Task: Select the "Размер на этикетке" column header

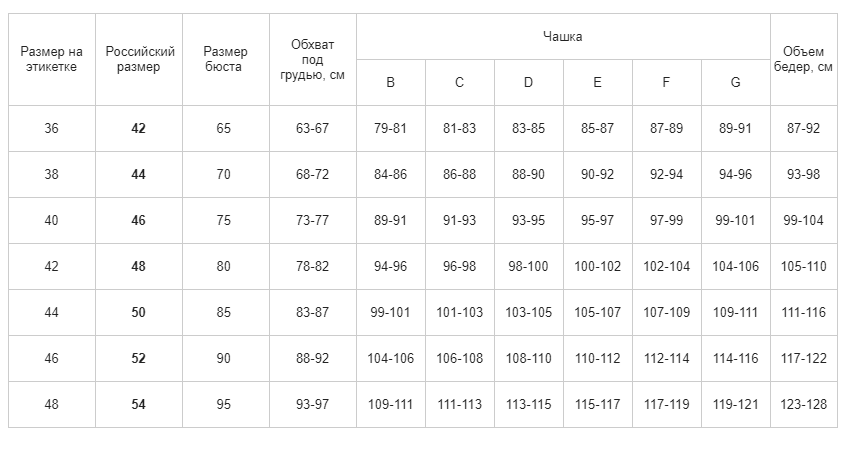Action: pos(52,59)
